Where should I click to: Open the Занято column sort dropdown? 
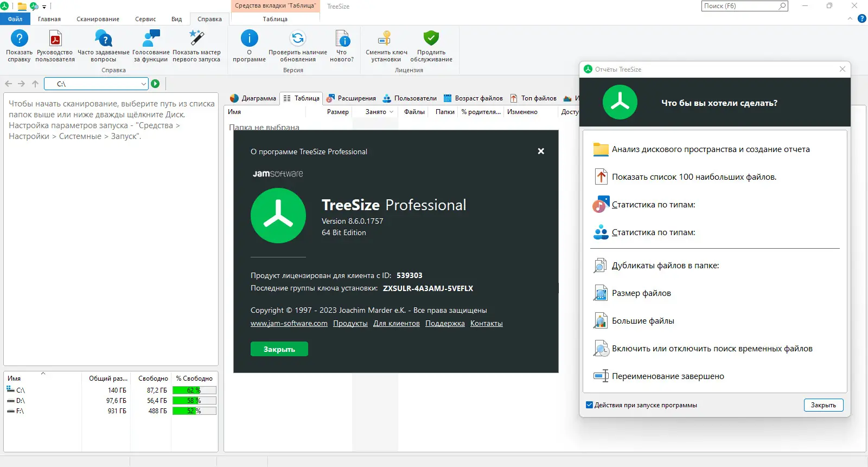coord(391,112)
